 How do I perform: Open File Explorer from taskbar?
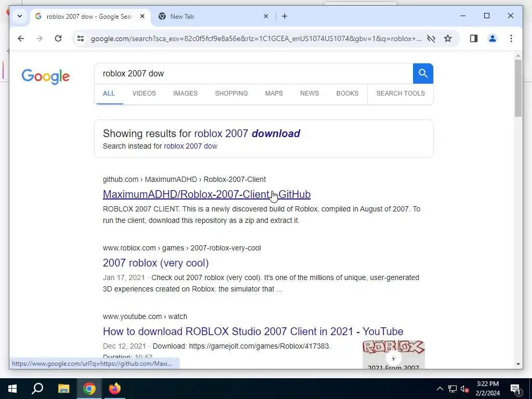(63, 389)
